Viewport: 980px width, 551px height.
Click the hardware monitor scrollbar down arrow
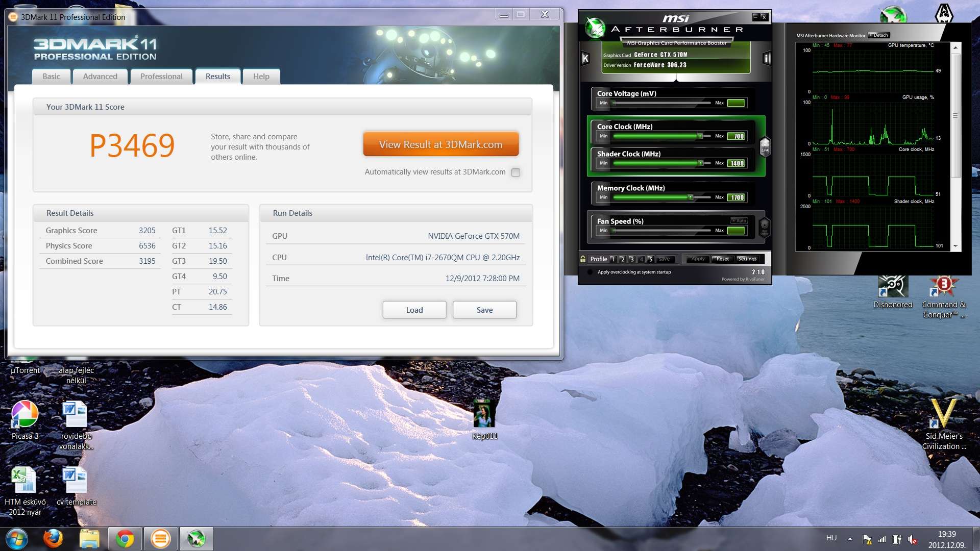(x=956, y=247)
